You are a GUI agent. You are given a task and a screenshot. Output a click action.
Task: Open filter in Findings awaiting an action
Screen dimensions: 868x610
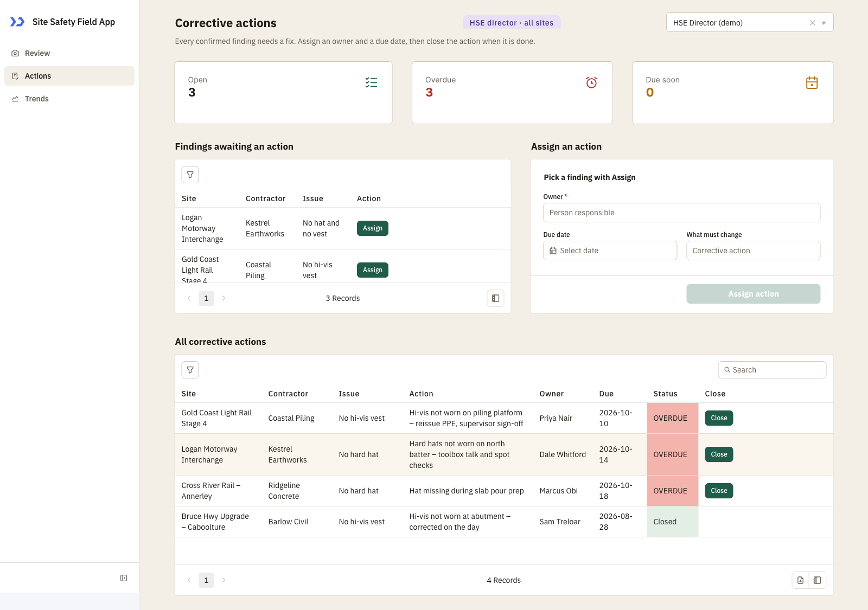point(190,175)
